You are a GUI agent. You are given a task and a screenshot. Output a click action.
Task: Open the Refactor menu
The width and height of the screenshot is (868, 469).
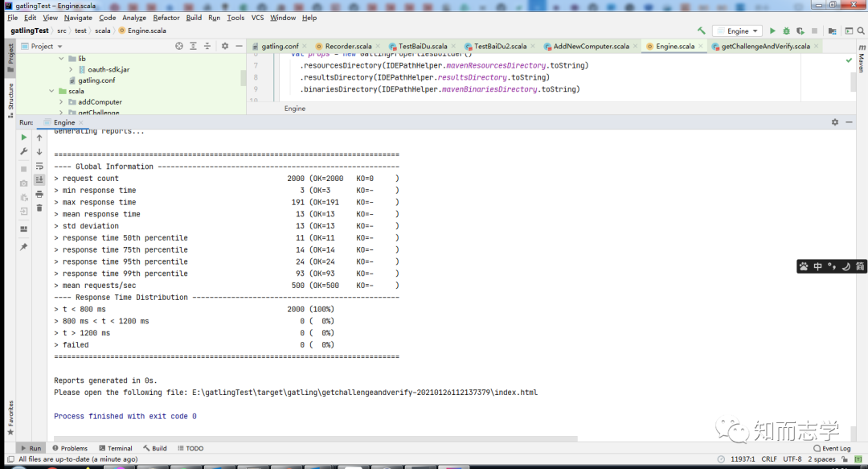[166, 18]
